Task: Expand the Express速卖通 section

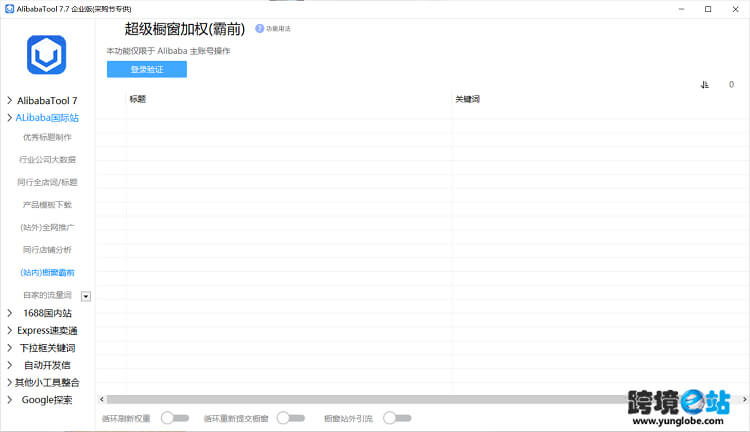Action: pos(10,331)
